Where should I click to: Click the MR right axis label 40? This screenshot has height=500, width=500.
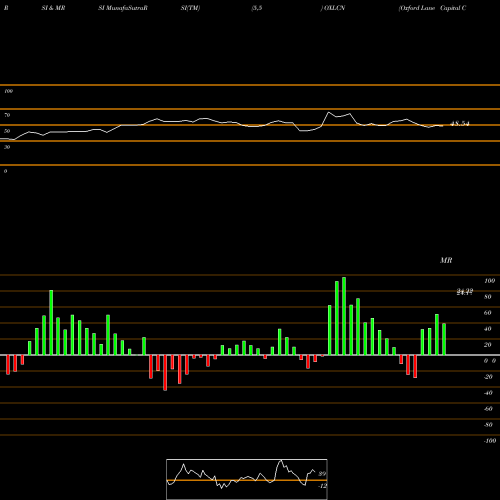(488, 329)
